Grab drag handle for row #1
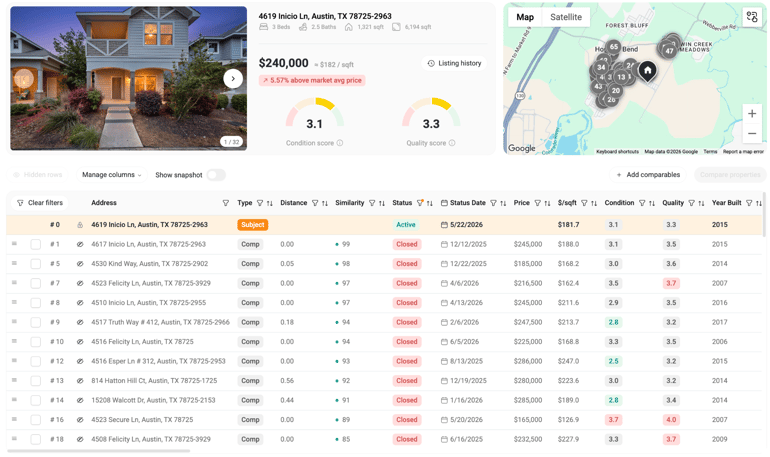 tap(14, 243)
